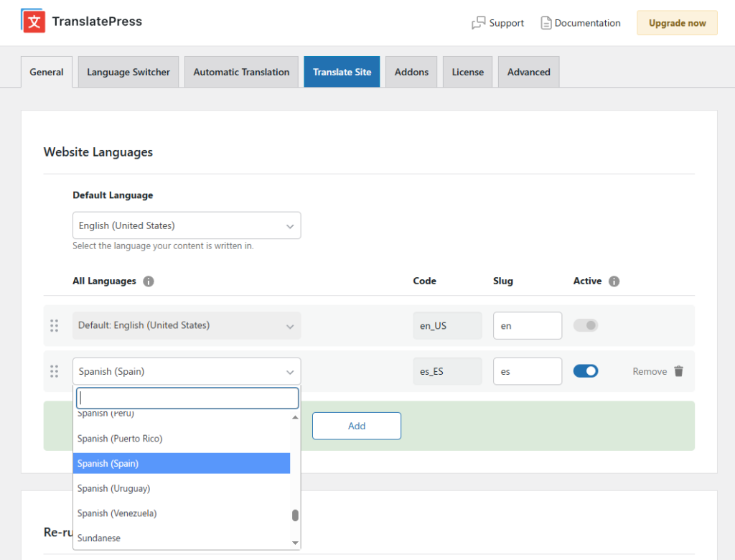Click the Remove link on the Spanish row

click(x=649, y=371)
